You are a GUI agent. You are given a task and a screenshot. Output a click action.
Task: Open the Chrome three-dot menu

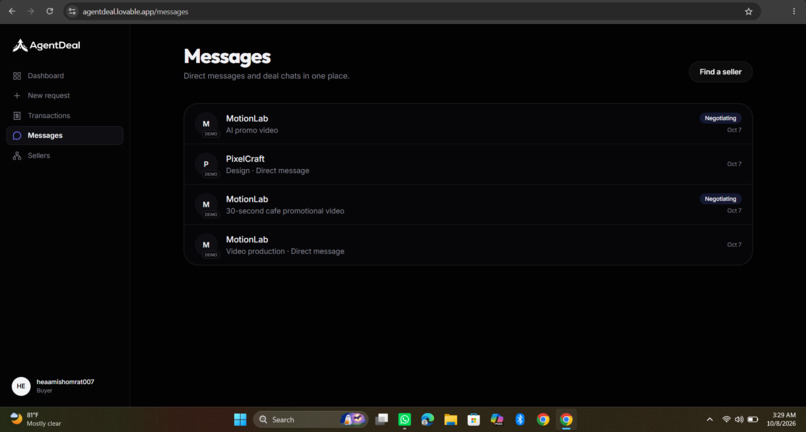pos(794,11)
